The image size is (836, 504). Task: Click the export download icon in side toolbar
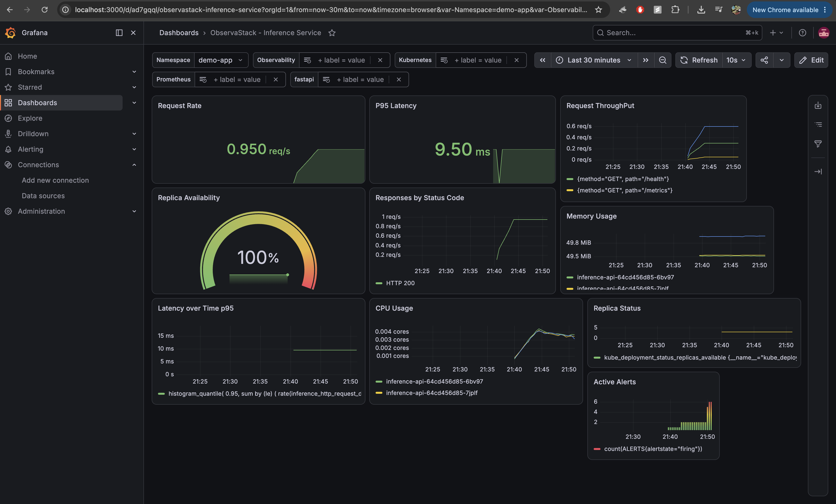818,105
